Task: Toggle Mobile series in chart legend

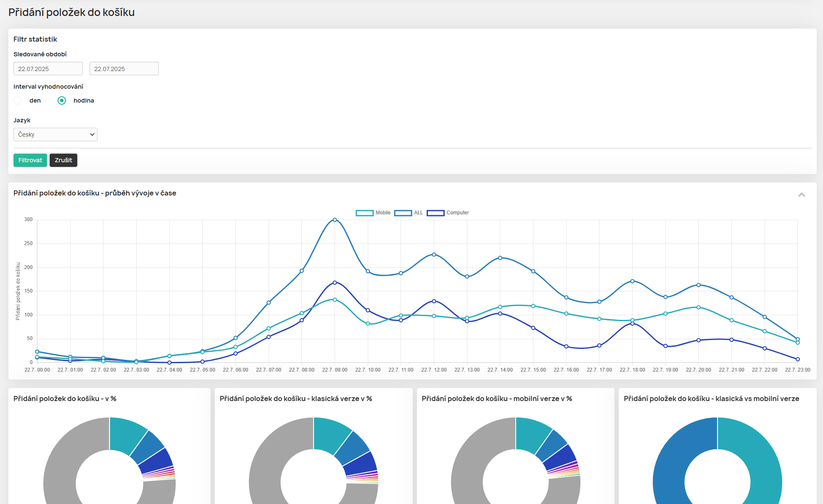Action: point(364,213)
